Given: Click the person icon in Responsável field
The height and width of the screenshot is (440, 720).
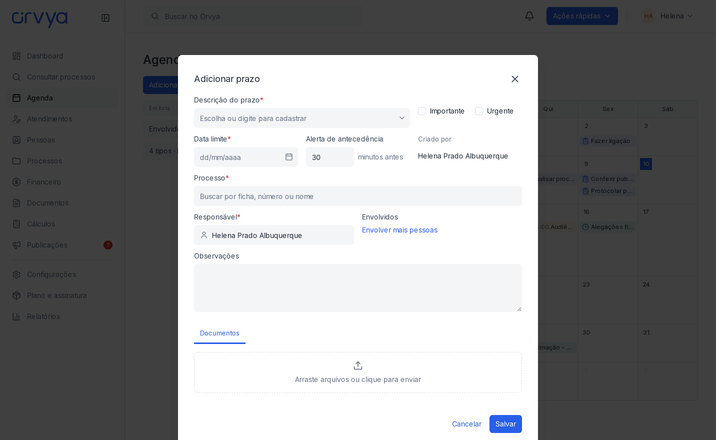Looking at the screenshot, I should coord(204,235).
